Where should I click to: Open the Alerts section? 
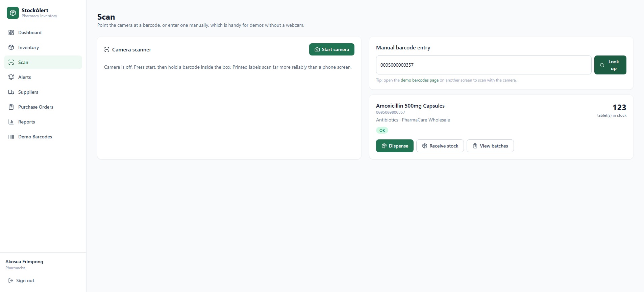click(43, 77)
